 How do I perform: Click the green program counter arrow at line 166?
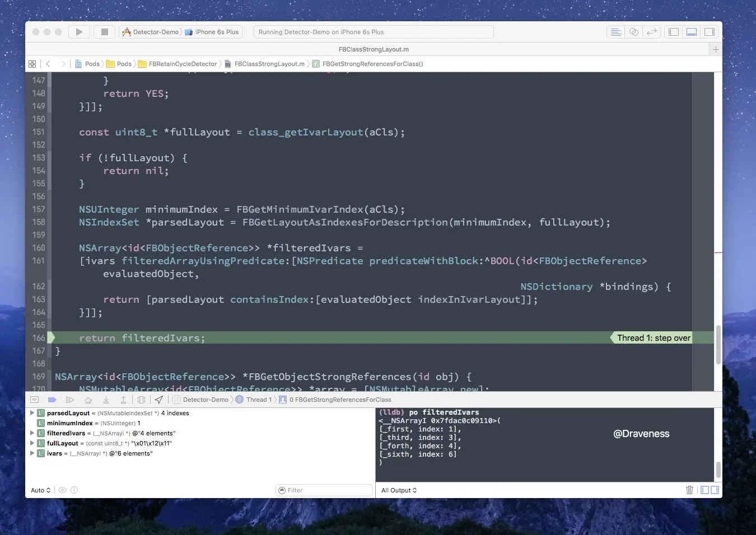[x=52, y=337]
